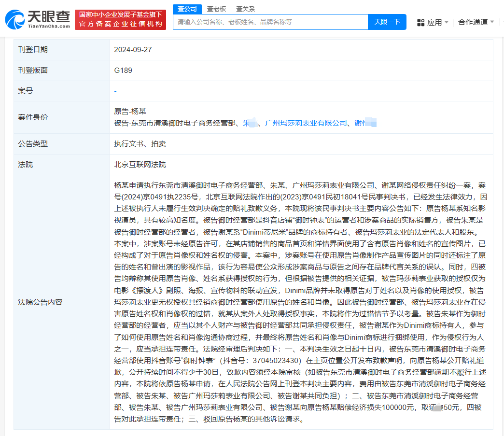
Task: Open the 谢 defendant link
Action: tap(365, 123)
